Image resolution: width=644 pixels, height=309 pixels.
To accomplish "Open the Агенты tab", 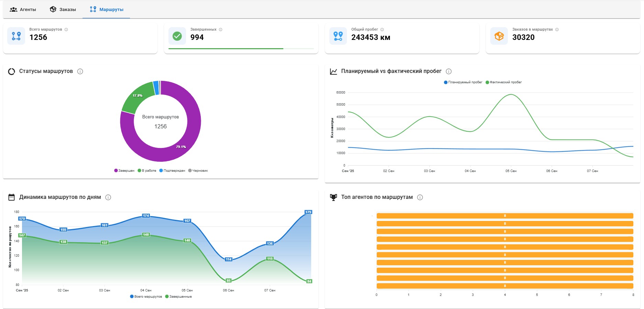I will [23, 9].
